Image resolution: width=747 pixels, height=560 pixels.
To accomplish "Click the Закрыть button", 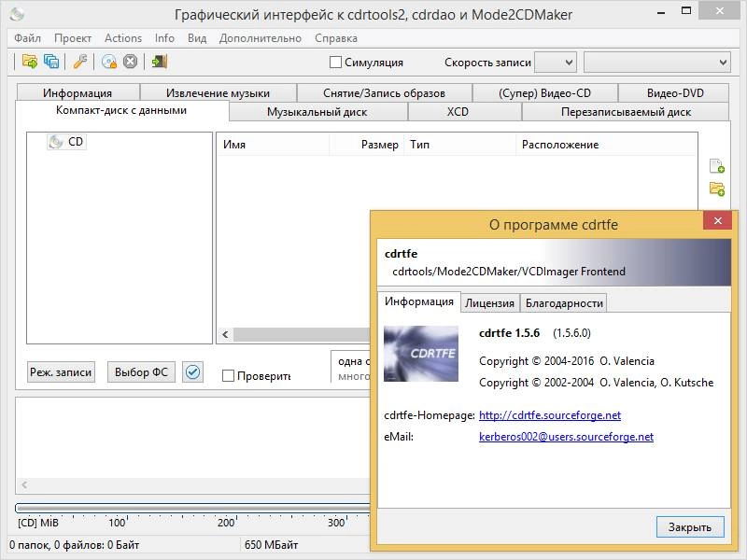I will [690, 527].
